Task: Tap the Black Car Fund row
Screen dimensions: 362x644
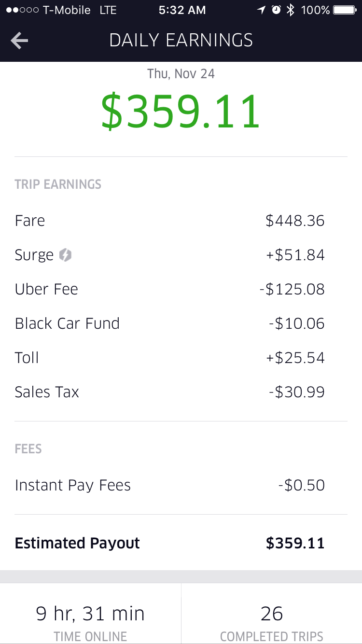Action: click(x=181, y=323)
